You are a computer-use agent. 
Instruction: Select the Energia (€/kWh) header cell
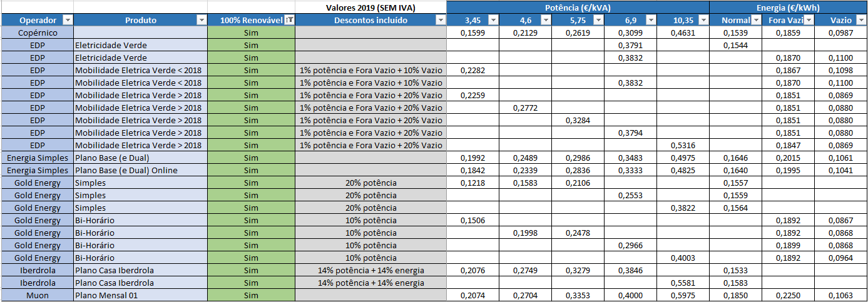click(788, 8)
